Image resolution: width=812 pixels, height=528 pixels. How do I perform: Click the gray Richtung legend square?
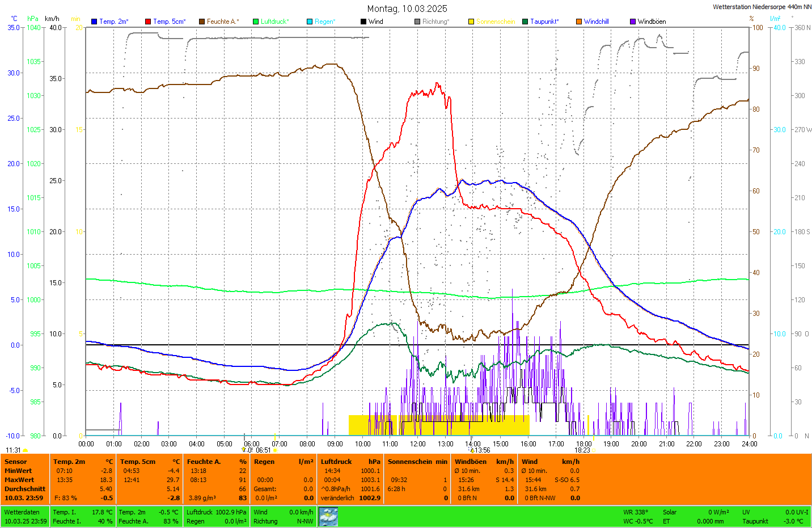417,22
